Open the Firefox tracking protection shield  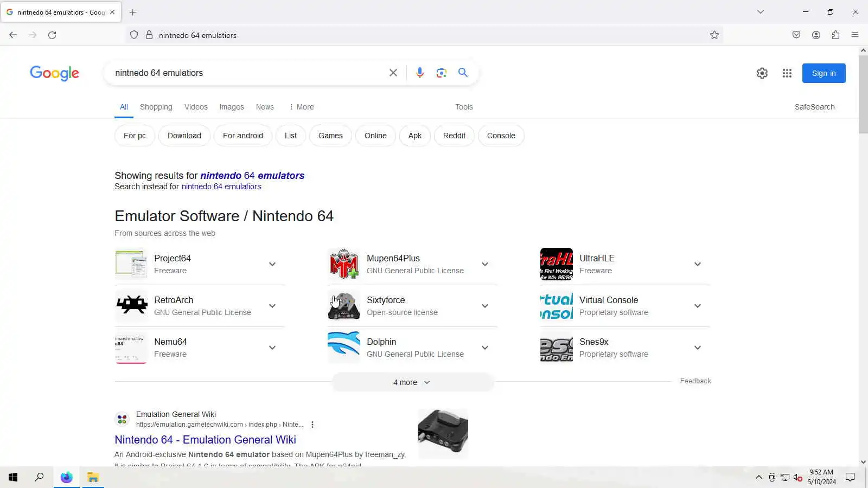134,35
